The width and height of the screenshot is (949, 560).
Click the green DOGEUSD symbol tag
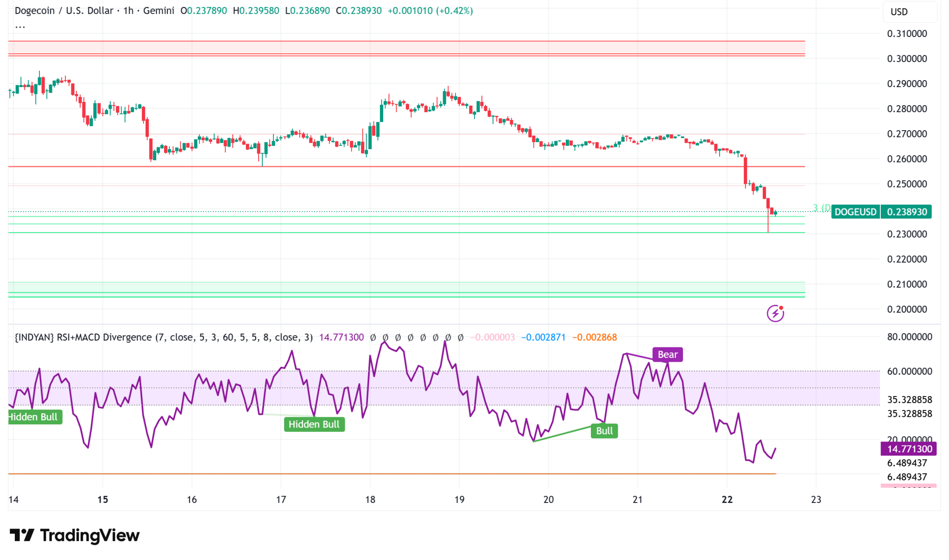coord(855,212)
